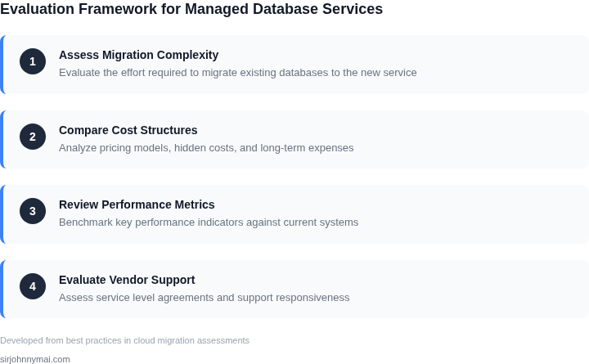Select the 'Assess Migration Complexity' heading
This screenshot has width=589, height=364.
click(x=138, y=55)
